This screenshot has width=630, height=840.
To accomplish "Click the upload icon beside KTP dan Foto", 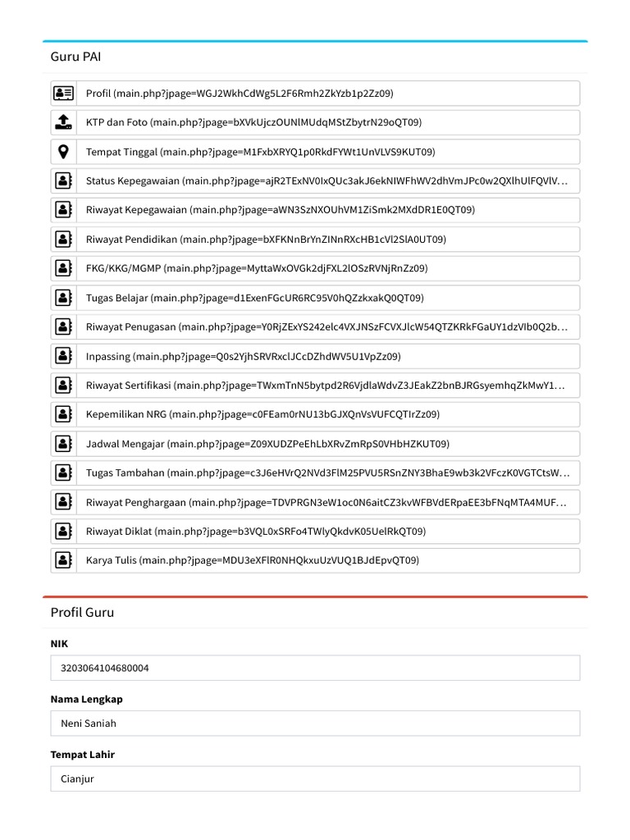I will click(x=63, y=122).
